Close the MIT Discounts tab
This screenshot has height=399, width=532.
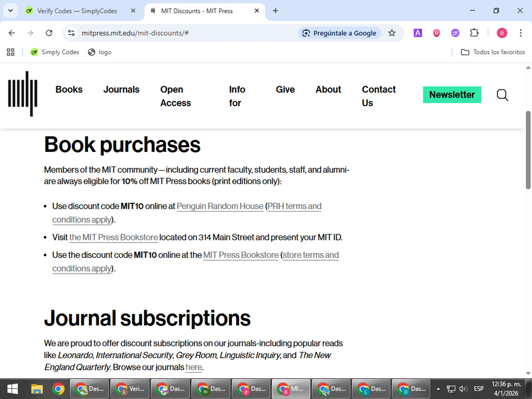point(257,11)
